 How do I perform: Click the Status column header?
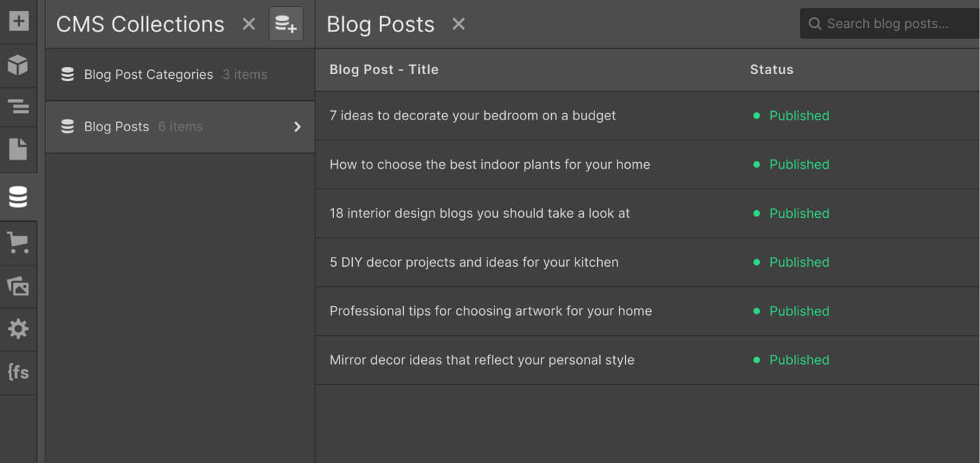coord(771,70)
